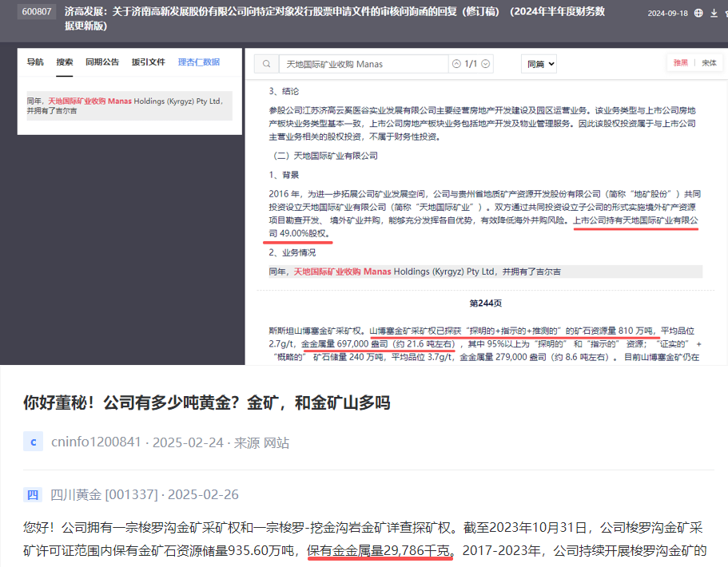Switch font to 宋体
The image size is (728, 567).
tap(709, 63)
